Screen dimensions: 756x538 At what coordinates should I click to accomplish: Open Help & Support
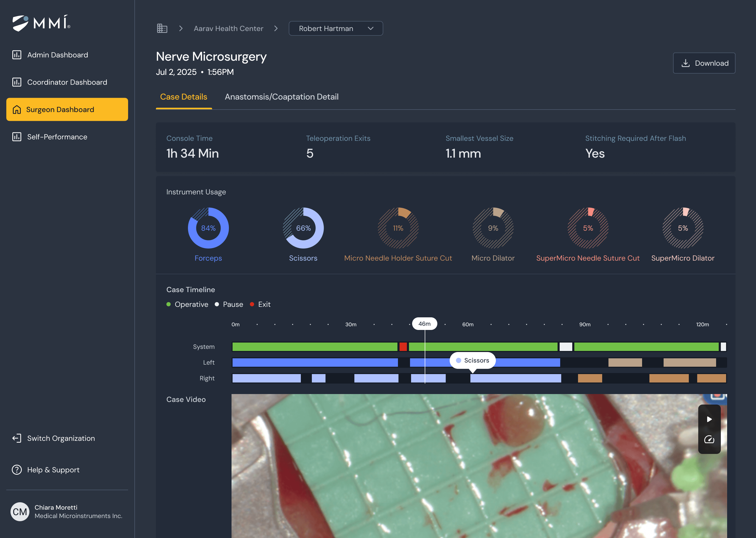pyautogui.click(x=53, y=470)
